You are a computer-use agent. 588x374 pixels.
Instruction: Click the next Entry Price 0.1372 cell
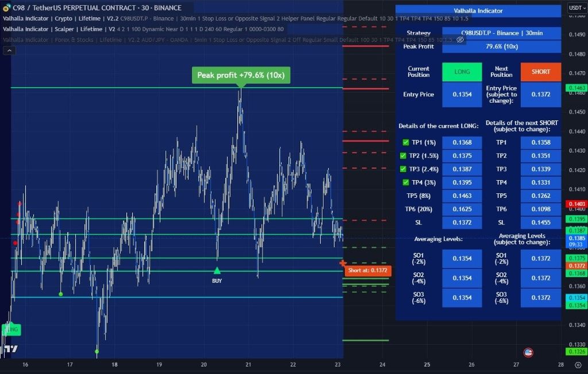[541, 95]
